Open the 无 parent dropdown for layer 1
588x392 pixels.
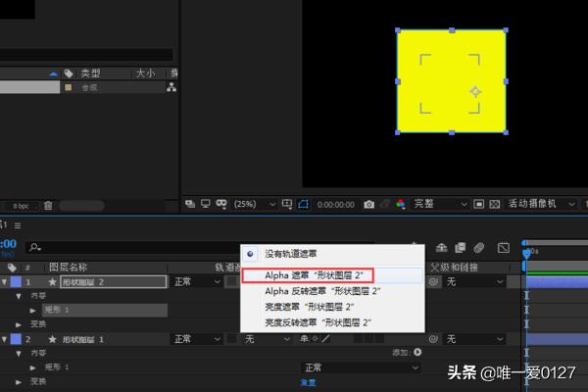click(473, 281)
